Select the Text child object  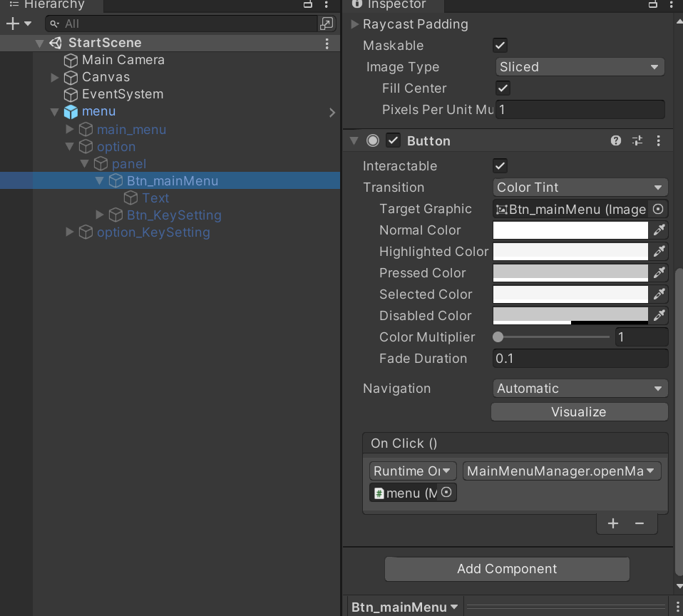coord(155,198)
